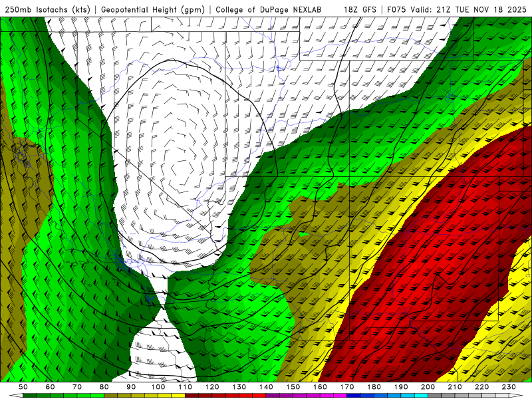Click the "18Z GFS" model run text
Screen dimensions: 532x399
point(360,10)
